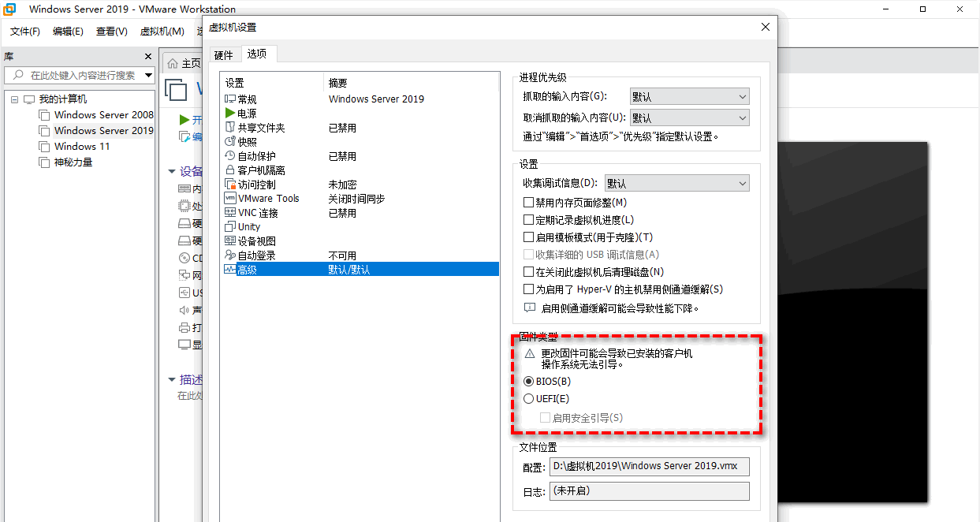The width and height of the screenshot is (980, 522).
Task: Enable 禁用内存页面修整 checkbox
Action: (x=529, y=203)
